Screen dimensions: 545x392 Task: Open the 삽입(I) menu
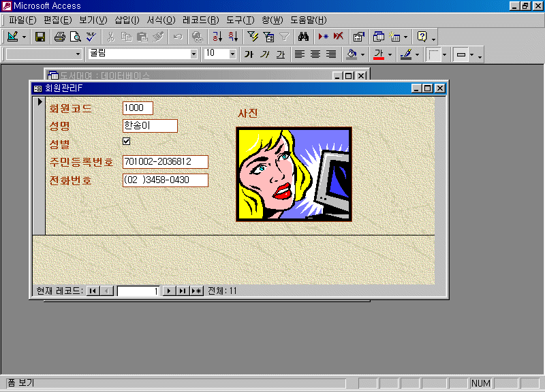[127, 20]
